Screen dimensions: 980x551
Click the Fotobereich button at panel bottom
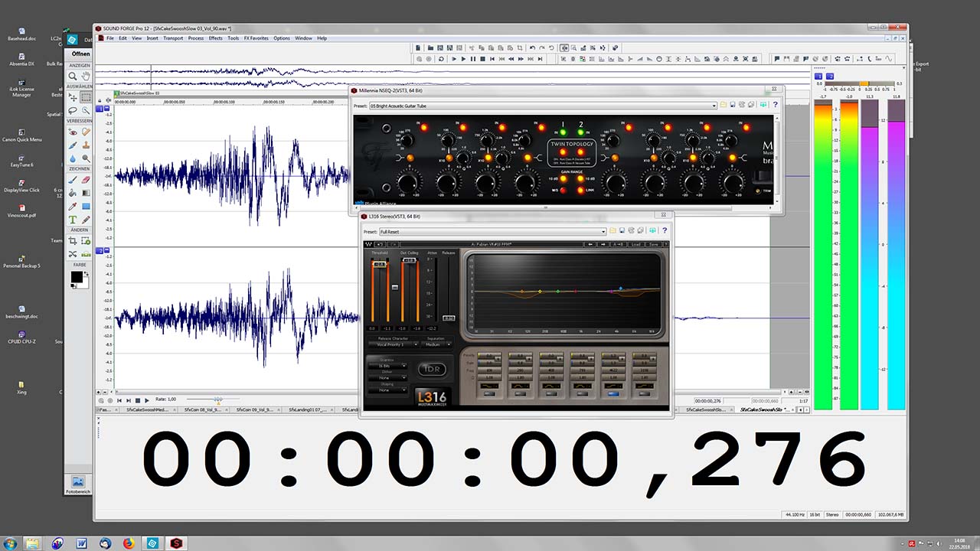coord(77,482)
